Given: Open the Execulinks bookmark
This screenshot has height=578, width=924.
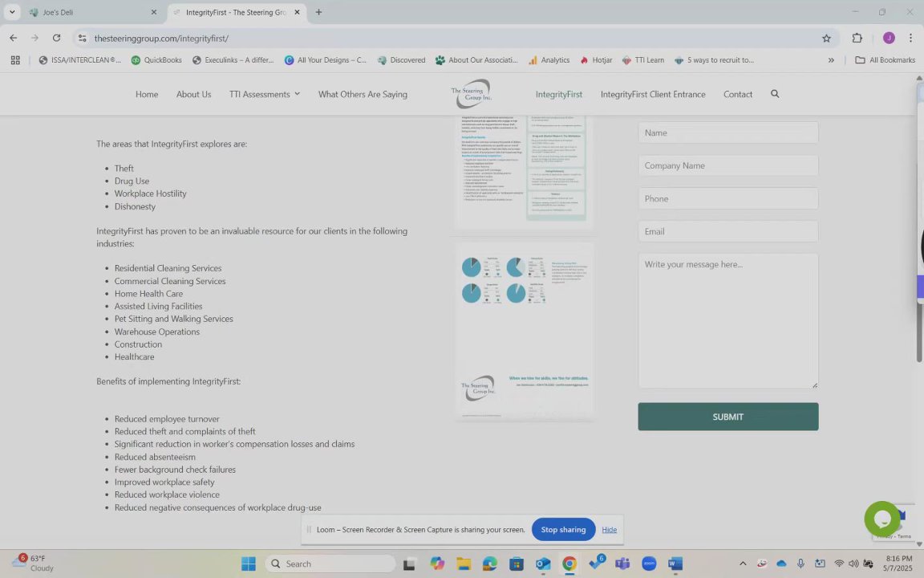Looking at the screenshot, I should click(x=233, y=60).
